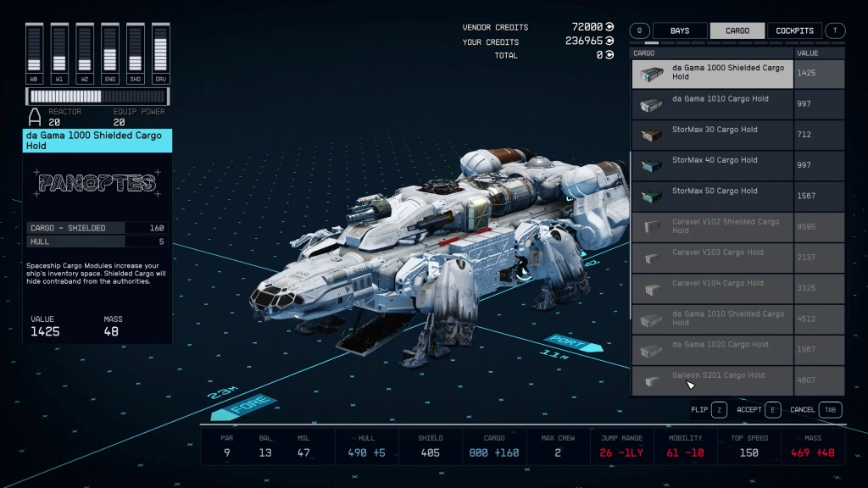Select the Cargo tab

point(737,31)
